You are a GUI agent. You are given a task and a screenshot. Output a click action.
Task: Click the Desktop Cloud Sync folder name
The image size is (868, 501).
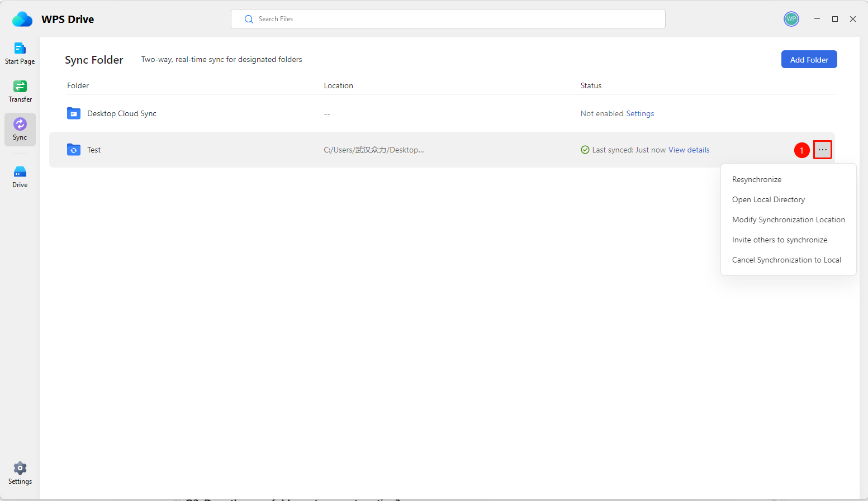(122, 113)
